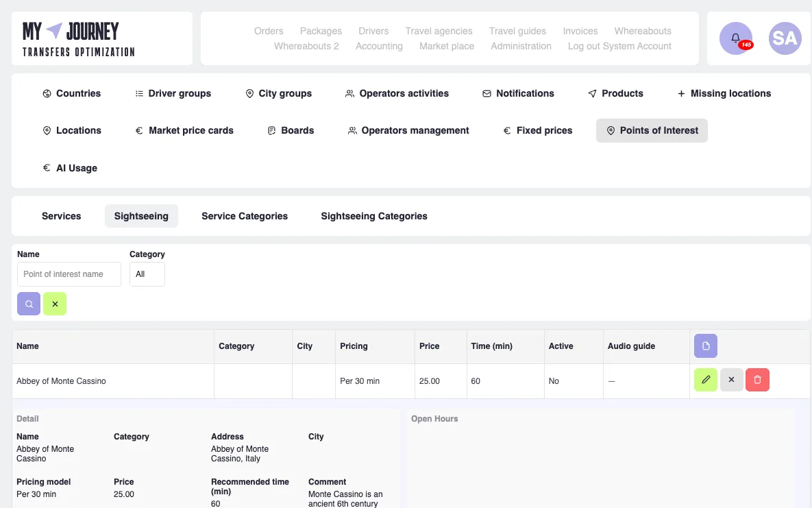Viewport: 812px width, 508px height.
Task: Open the Sightseeing Categories tab
Action: [x=374, y=216]
